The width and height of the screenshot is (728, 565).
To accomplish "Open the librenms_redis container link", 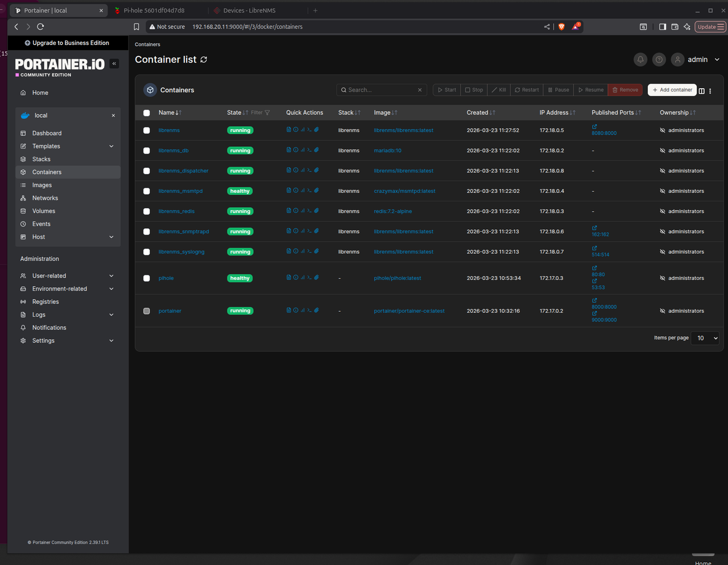I will pos(176,211).
